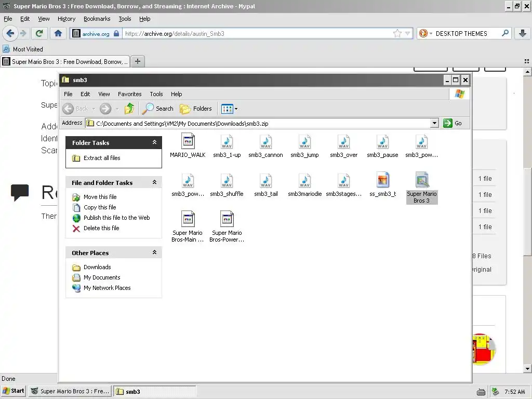
Task: Click the browser Home button
Action: pos(58,33)
